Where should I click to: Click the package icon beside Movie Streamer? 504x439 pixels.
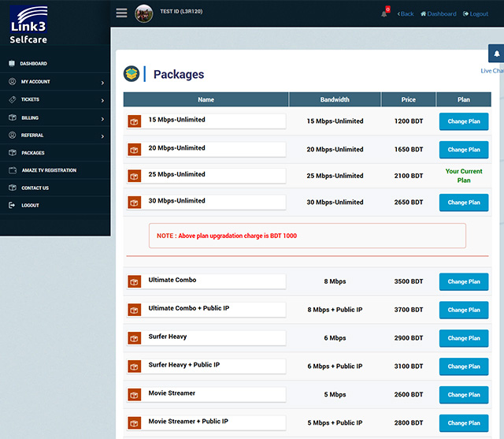coord(135,394)
